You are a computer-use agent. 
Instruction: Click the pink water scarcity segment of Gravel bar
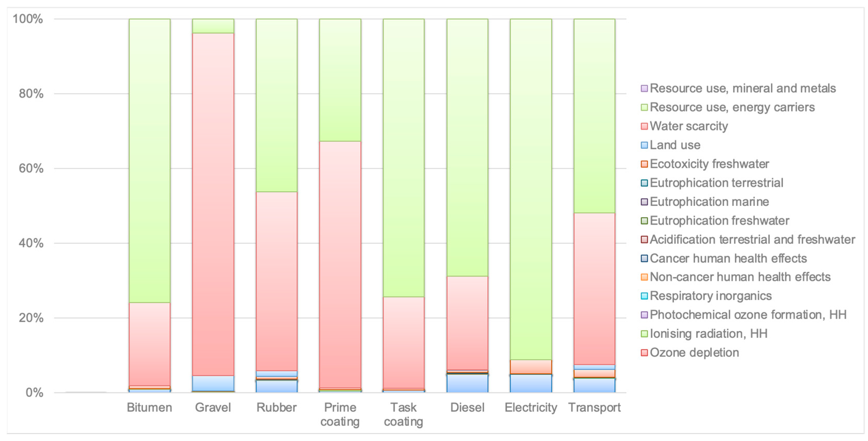tap(213, 202)
